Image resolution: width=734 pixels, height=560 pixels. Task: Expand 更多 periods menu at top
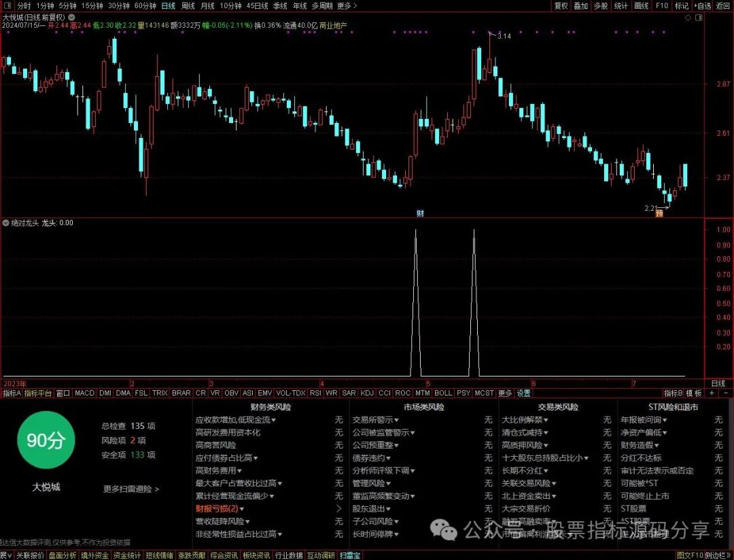(347, 5)
